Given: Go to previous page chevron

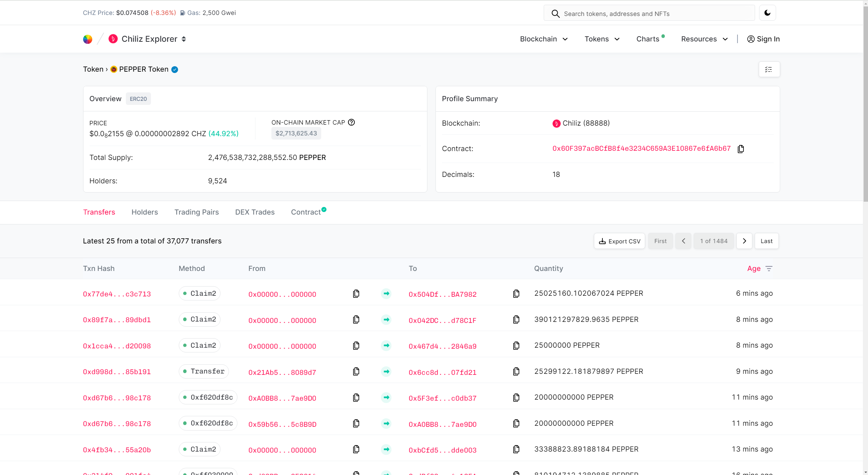Looking at the screenshot, I should tap(683, 241).
